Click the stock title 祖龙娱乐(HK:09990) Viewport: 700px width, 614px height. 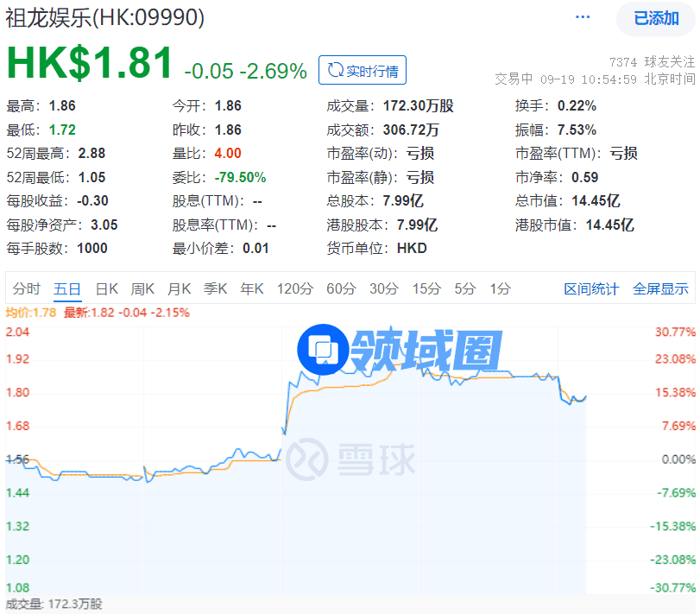click(x=105, y=18)
